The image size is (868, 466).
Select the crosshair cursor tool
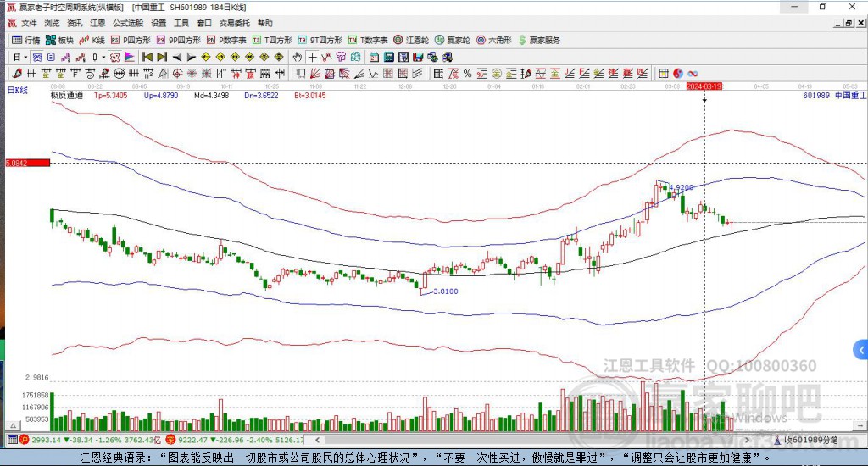[312, 57]
